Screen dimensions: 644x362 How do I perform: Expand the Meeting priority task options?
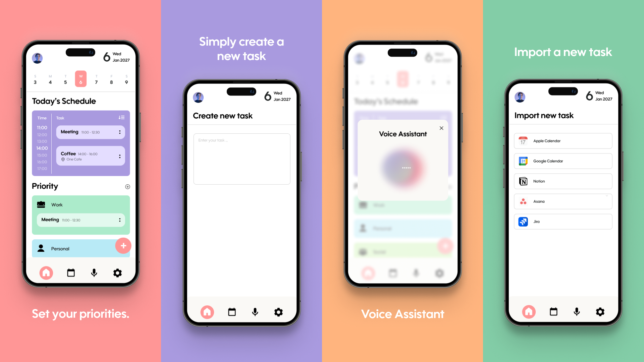point(119,220)
